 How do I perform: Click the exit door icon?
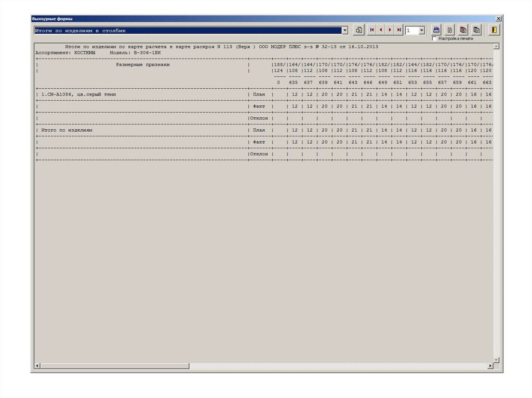tap(494, 30)
